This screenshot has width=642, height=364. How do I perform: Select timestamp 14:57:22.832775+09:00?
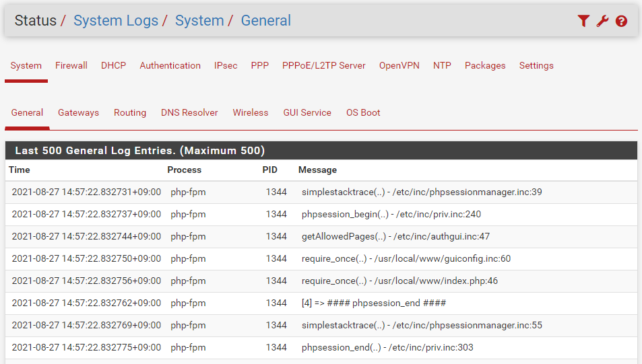[x=86, y=347]
